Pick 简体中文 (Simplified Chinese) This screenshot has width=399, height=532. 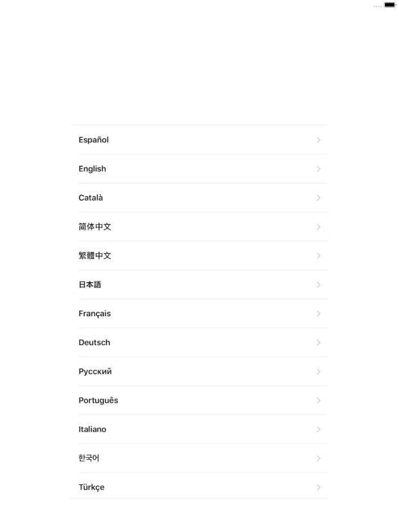pos(199,227)
